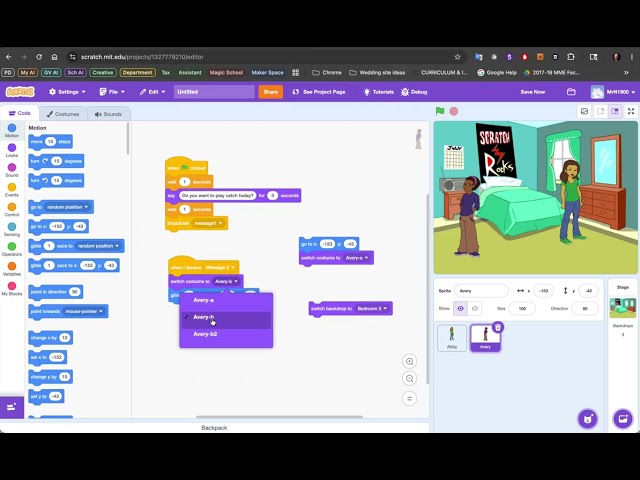This screenshot has height=480, width=640.
Task: Open the Sensing block category
Action: [12, 229]
